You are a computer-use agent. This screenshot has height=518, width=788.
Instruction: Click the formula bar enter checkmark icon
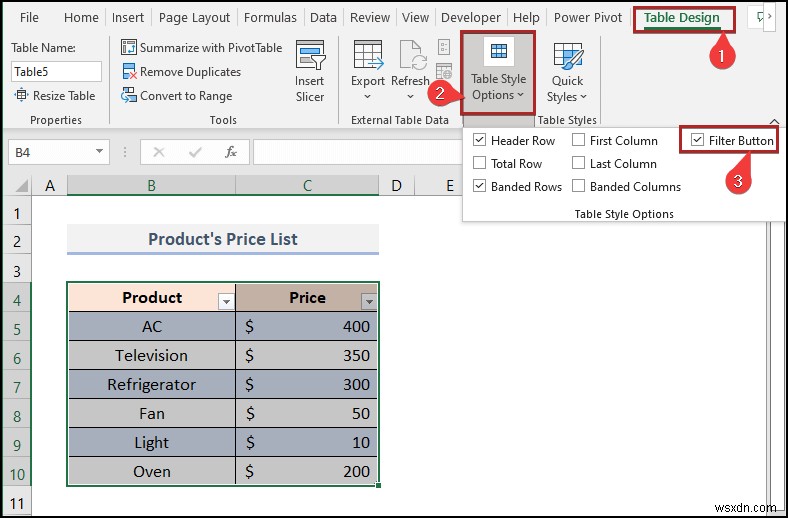pos(195,152)
